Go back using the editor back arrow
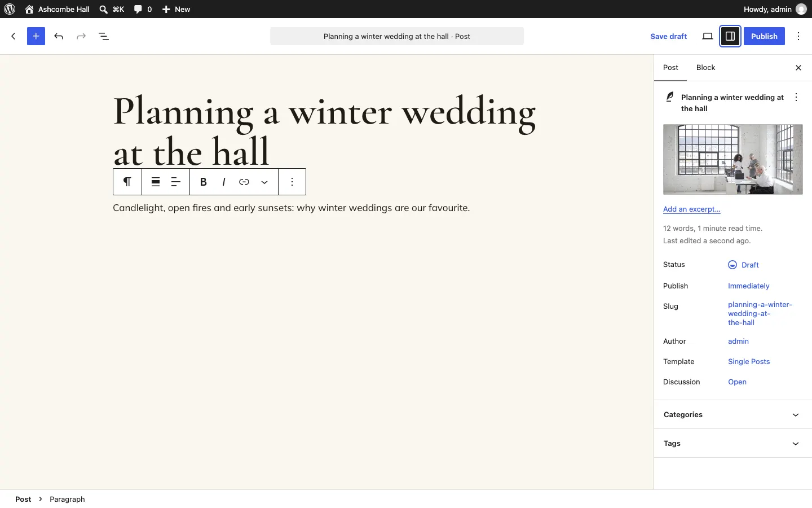Screen dimensions: 812x508 pyautogui.click(x=14, y=36)
